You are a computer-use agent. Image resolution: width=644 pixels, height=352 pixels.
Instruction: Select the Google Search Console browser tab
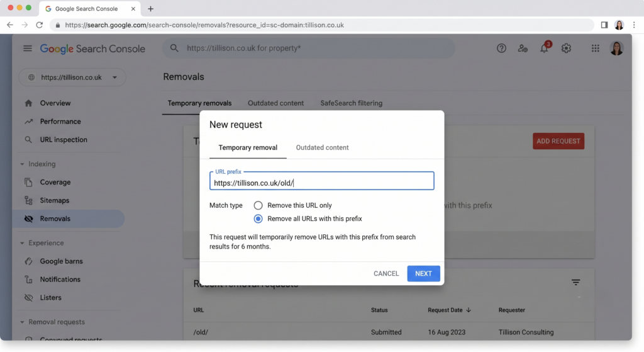tap(89, 9)
